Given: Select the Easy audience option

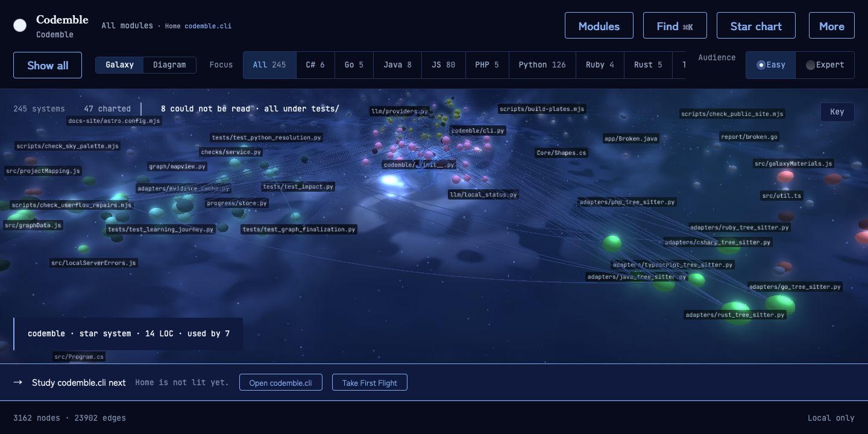Looking at the screenshot, I should tap(771, 65).
